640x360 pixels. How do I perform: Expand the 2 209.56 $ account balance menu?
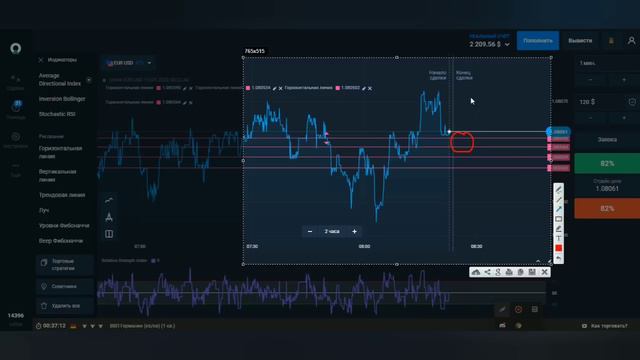489,44
